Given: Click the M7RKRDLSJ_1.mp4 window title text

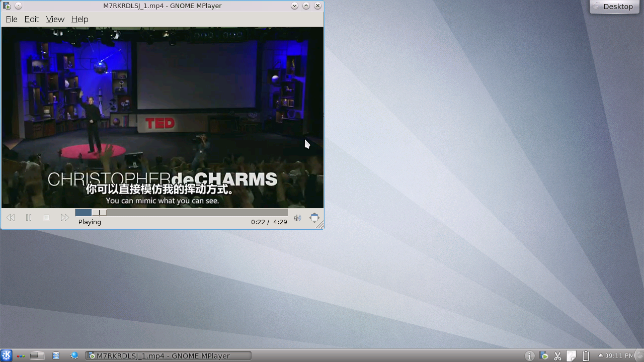Looking at the screenshot, I should click(162, 6).
